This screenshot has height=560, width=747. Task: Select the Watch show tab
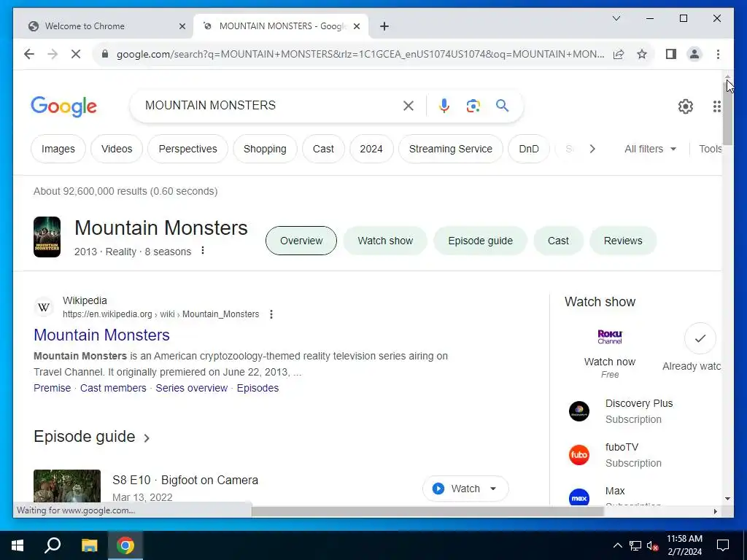click(x=385, y=241)
